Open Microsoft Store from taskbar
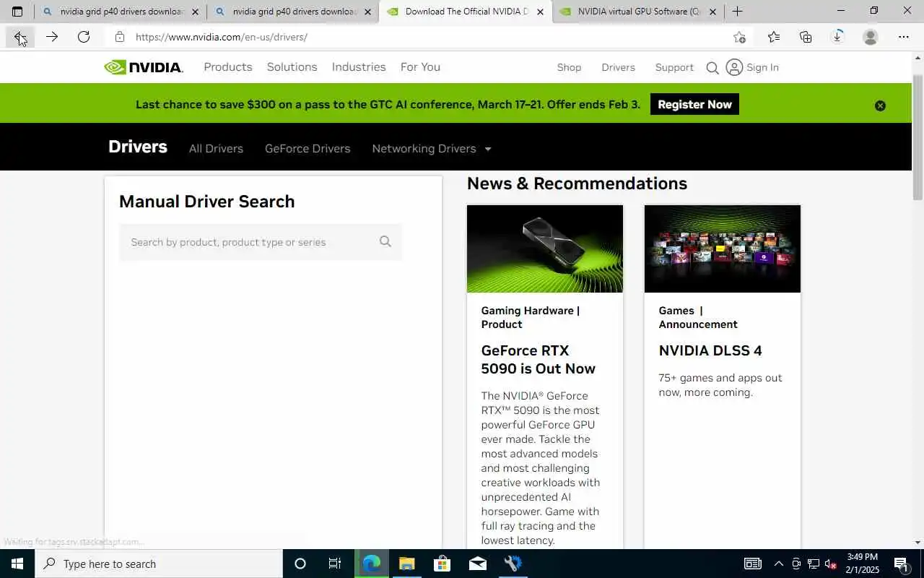Image resolution: width=924 pixels, height=578 pixels. pos(442,564)
